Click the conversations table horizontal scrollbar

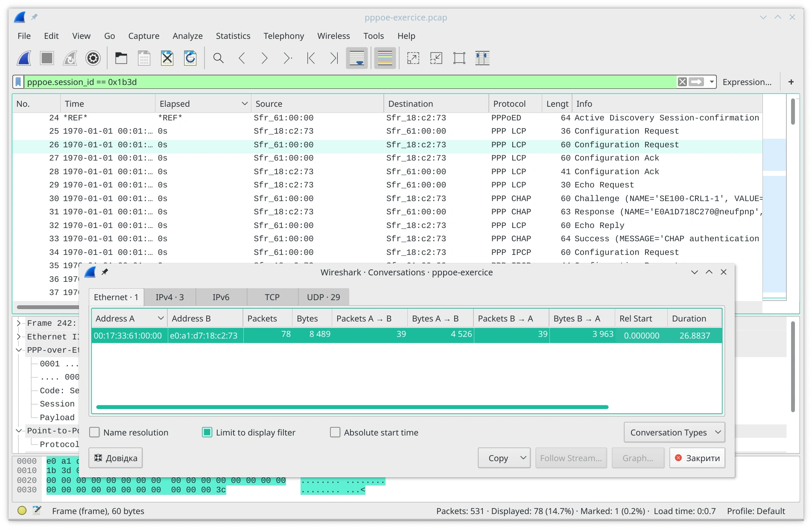[352, 407]
